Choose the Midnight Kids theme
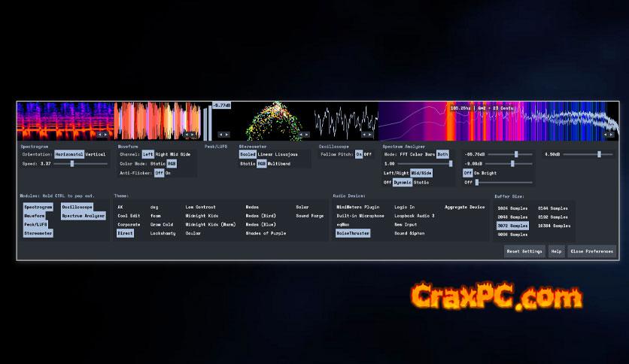The height and width of the screenshot is (364, 629). click(202, 215)
